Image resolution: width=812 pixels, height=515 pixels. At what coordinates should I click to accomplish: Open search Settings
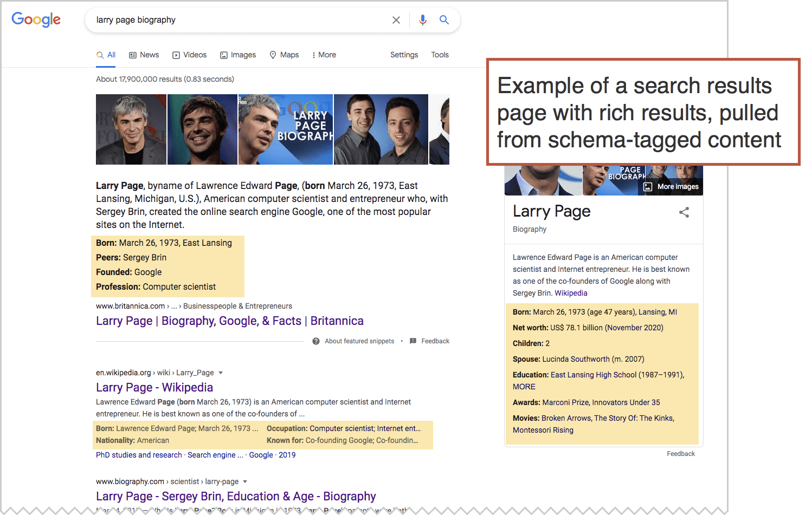(404, 55)
